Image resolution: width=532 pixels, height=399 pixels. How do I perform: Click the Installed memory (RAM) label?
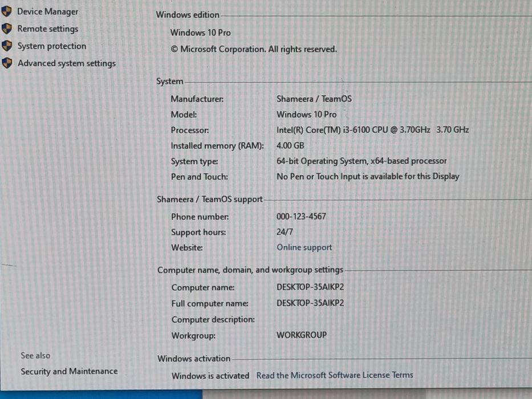(x=217, y=146)
